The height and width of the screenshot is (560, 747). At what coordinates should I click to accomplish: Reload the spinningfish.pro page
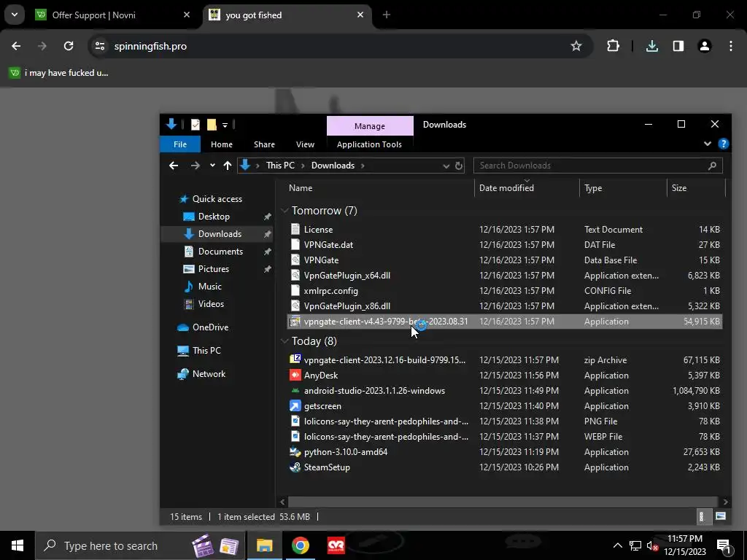click(69, 46)
